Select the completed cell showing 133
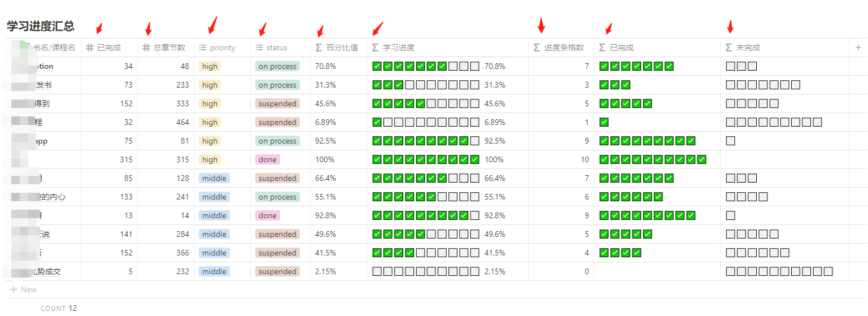This screenshot has width=868, height=316. 109,197
